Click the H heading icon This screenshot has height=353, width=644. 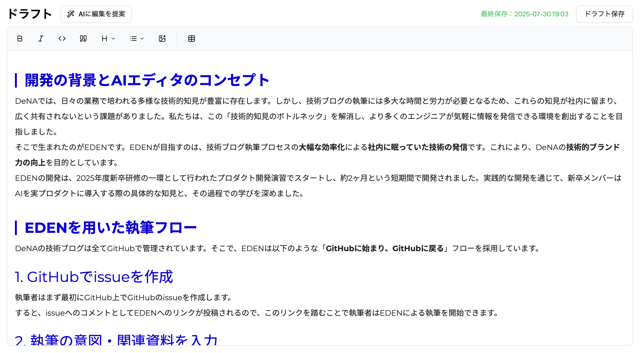104,39
